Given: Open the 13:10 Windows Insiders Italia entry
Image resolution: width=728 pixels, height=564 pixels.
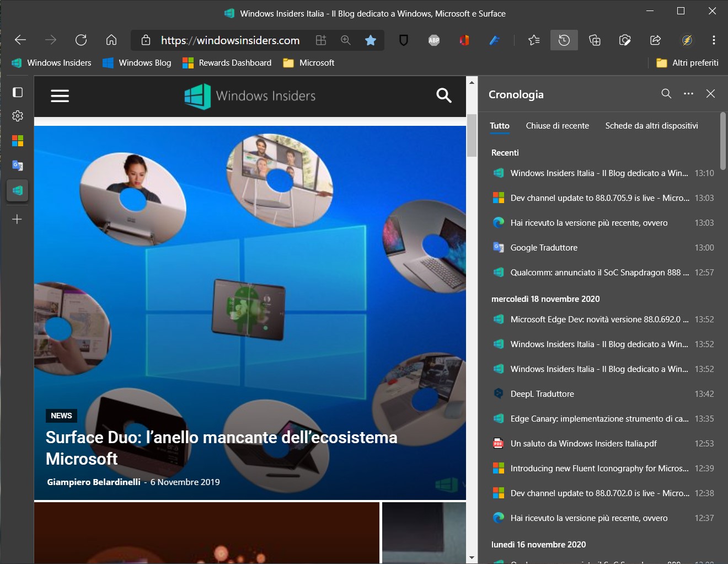Looking at the screenshot, I should (602, 173).
